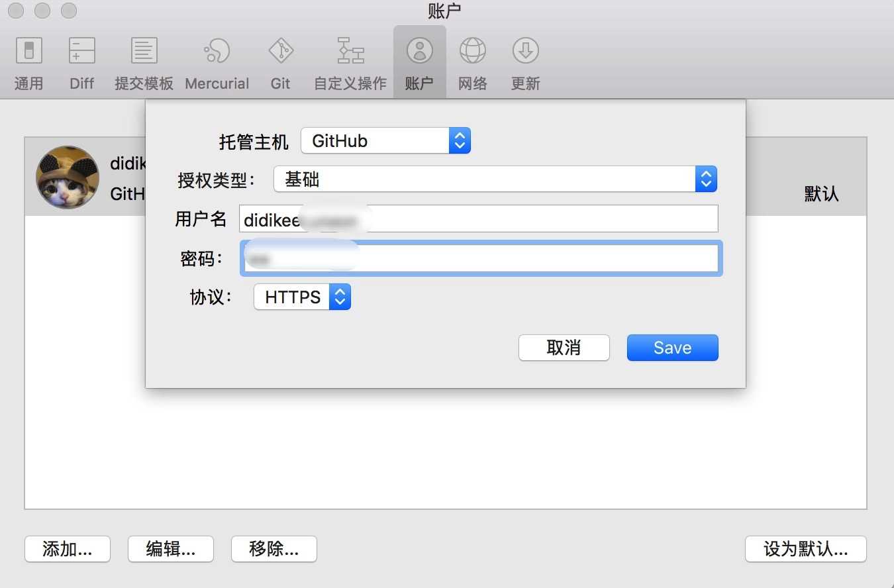
Task: Select the account row marked 默认
Action: pyautogui.click(x=445, y=177)
